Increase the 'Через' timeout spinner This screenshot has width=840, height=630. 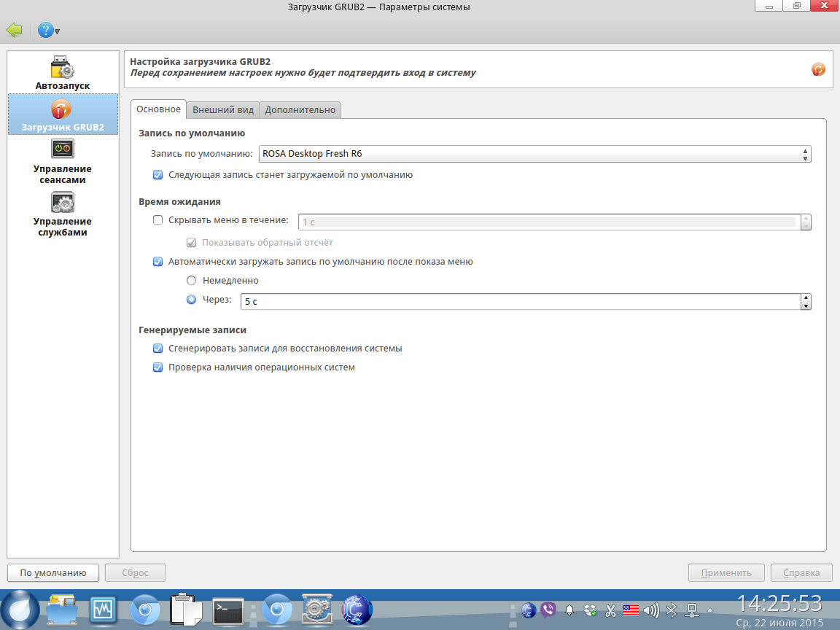coord(806,297)
